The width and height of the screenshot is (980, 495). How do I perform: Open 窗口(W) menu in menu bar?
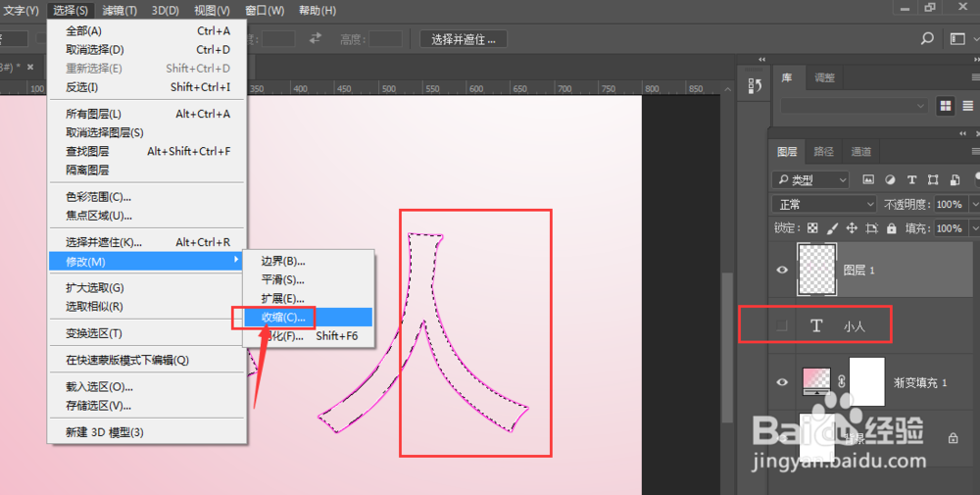tap(265, 10)
